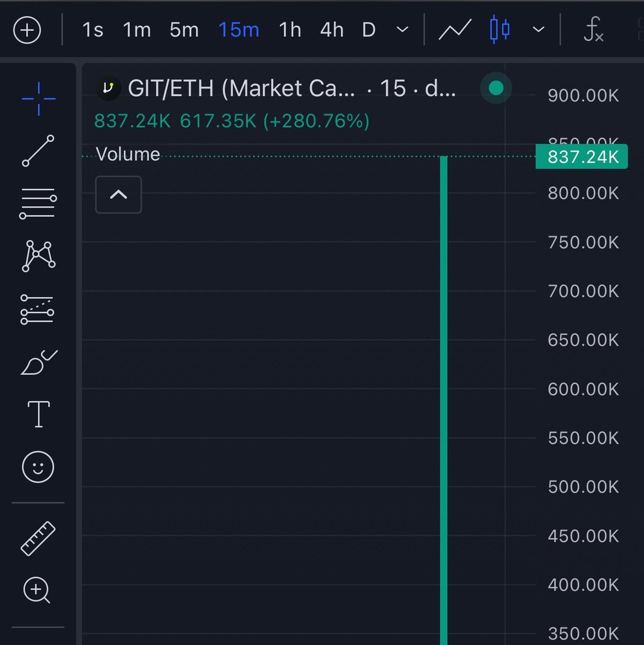Click the tall green candlestick

point(443,400)
